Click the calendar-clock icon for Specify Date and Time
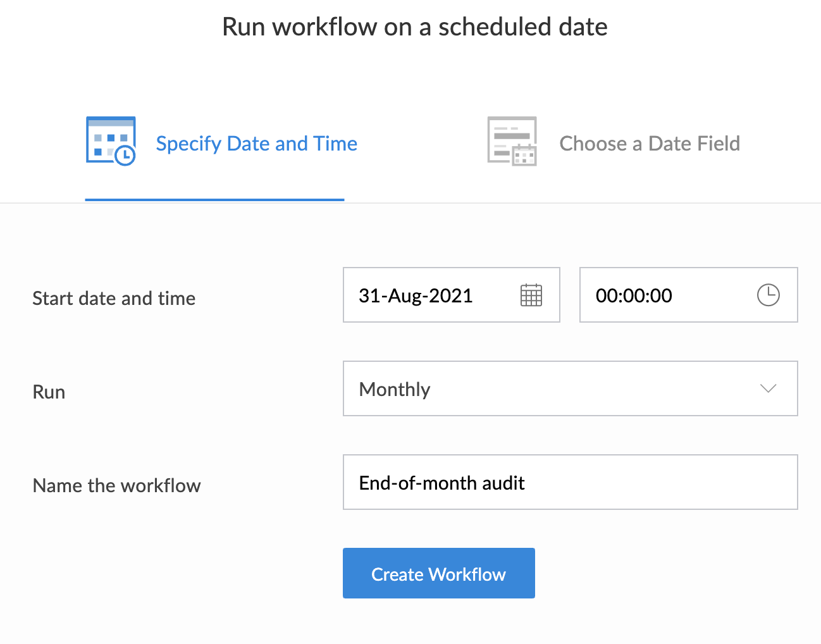821x644 pixels. pos(111,141)
